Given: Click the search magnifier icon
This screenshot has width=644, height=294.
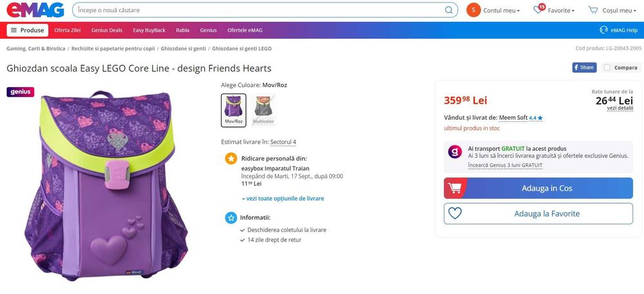Looking at the screenshot, I should coord(448,10).
